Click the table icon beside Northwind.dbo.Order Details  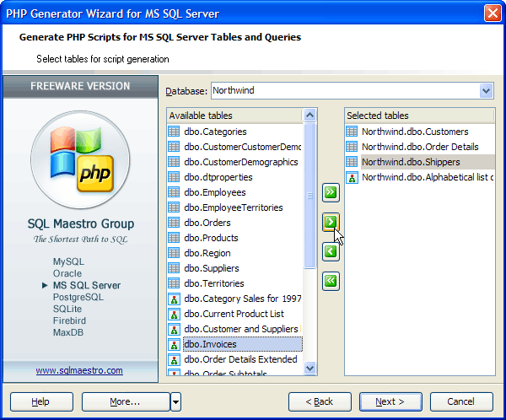click(x=352, y=147)
